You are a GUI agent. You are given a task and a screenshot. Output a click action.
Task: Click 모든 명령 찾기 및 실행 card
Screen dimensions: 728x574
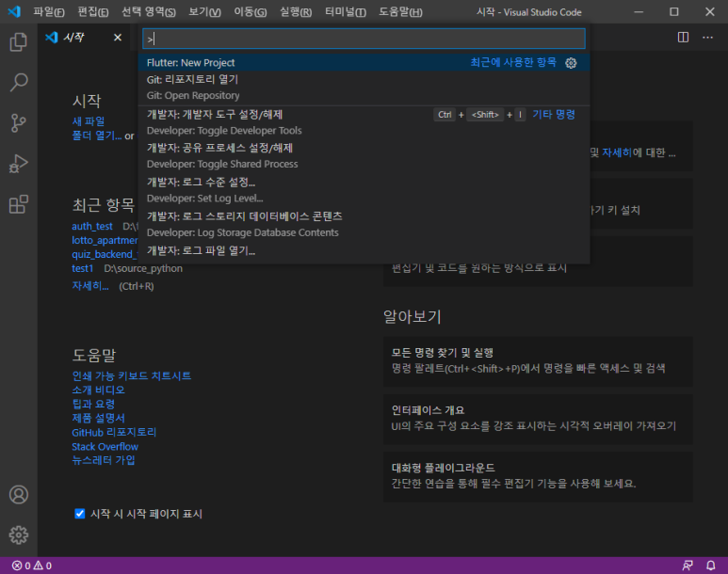[538, 361]
